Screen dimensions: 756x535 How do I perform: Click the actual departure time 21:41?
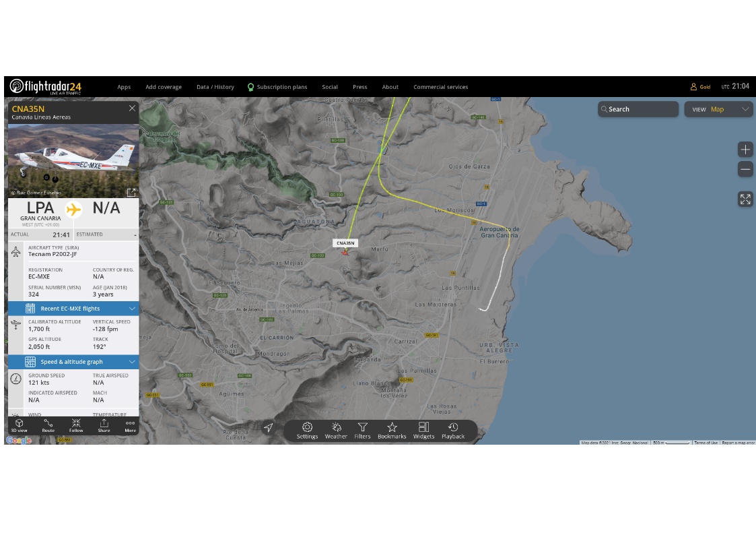click(x=61, y=235)
